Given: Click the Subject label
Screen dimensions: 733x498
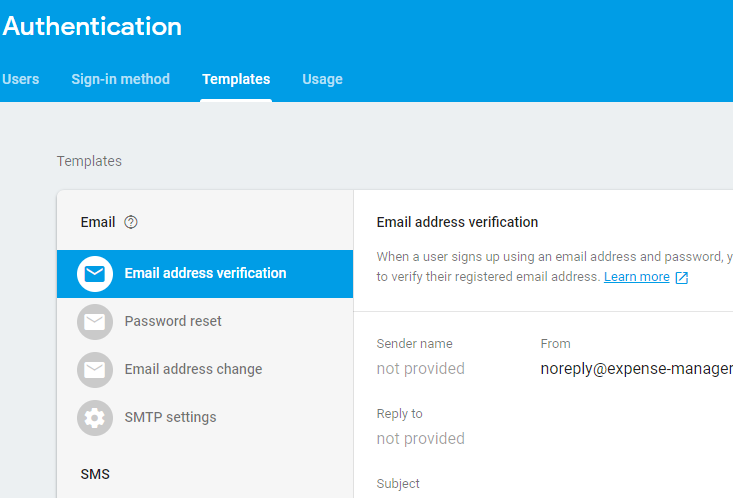Looking at the screenshot, I should coord(398,484).
